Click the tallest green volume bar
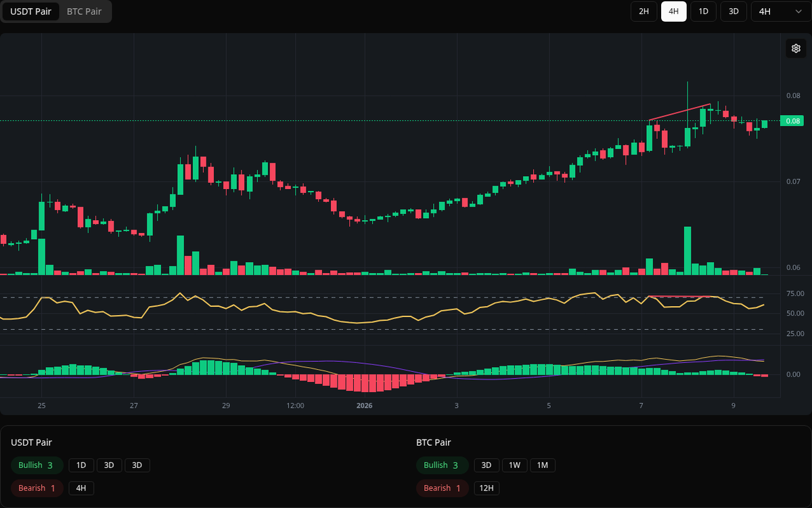 (x=687, y=251)
